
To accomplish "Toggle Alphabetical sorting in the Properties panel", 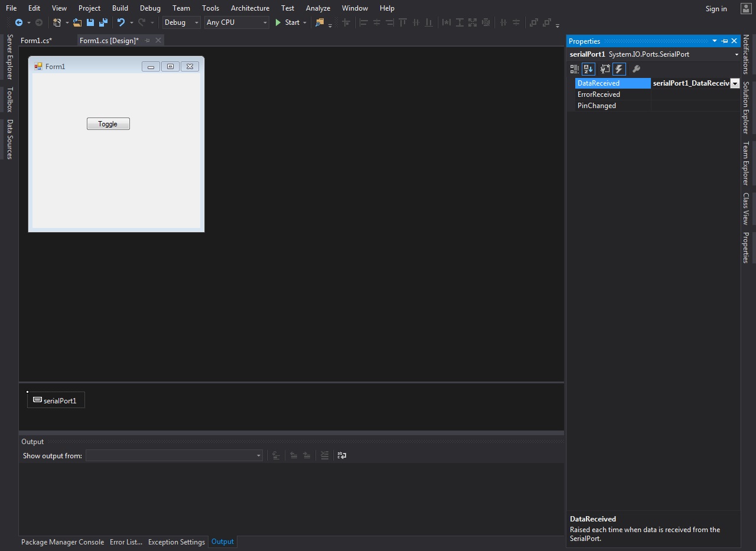I will pyautogui.click(x=588, y=69).
